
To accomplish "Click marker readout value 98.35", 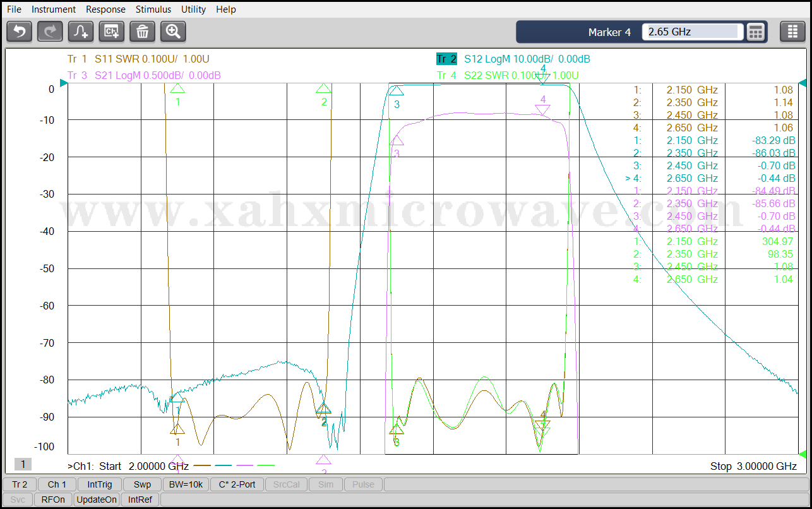I will pos(780,254).
